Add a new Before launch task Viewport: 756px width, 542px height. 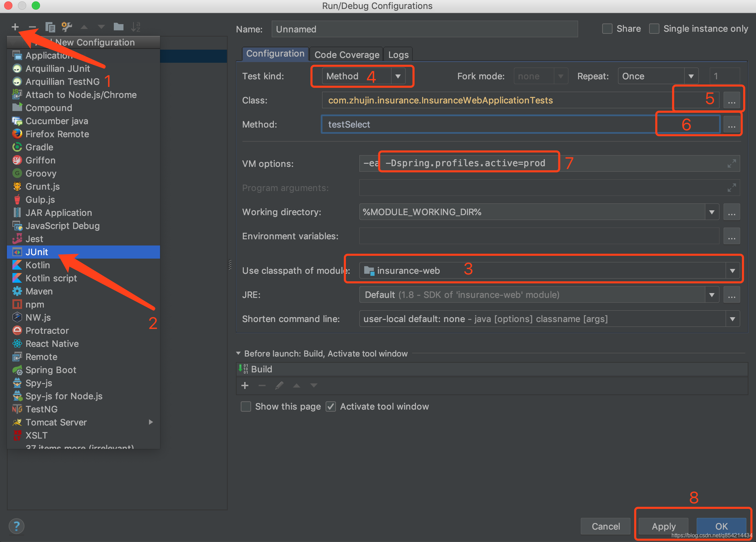(245, 385)
